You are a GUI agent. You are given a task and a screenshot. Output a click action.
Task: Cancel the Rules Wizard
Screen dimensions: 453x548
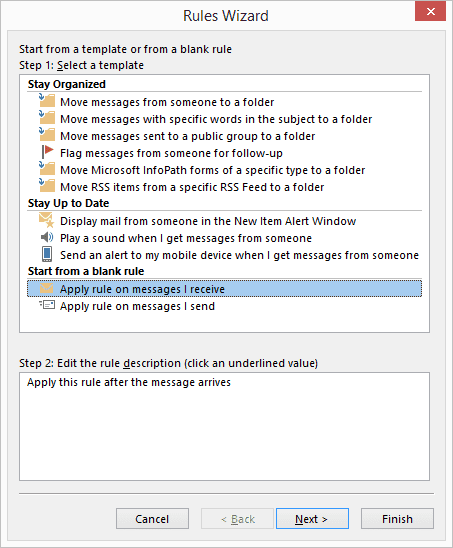(x=152, y=519)
